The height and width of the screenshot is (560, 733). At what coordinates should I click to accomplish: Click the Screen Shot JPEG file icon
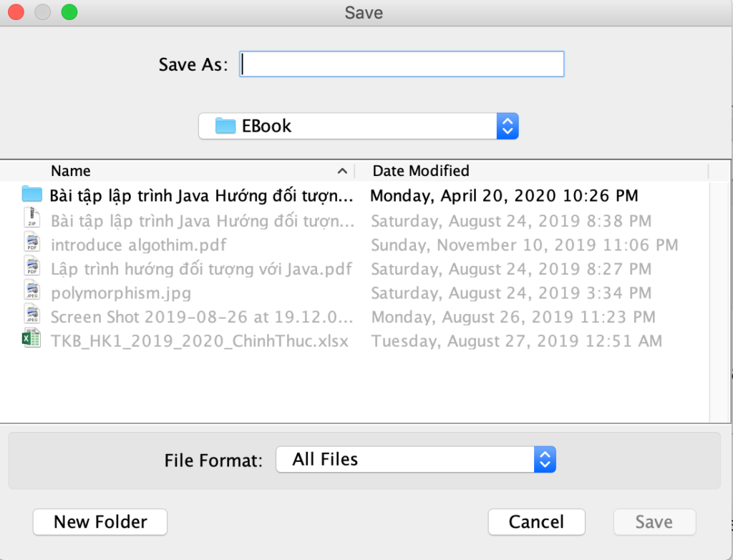(31, 316)
